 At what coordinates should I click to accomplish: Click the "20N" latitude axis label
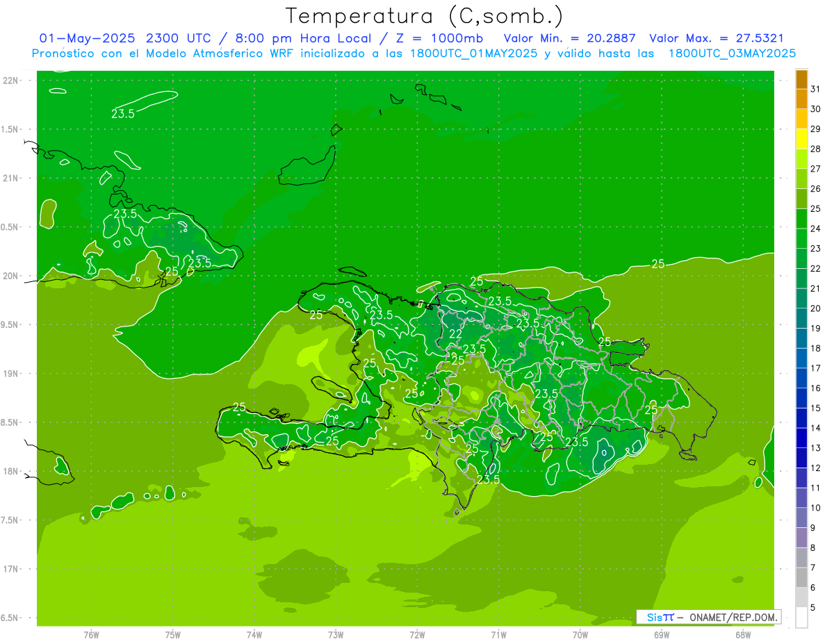click(10, 276)
